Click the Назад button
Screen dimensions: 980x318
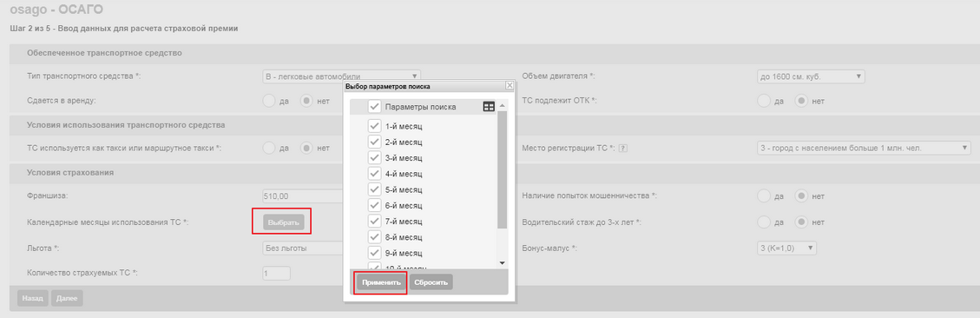(x=32, y=299)
